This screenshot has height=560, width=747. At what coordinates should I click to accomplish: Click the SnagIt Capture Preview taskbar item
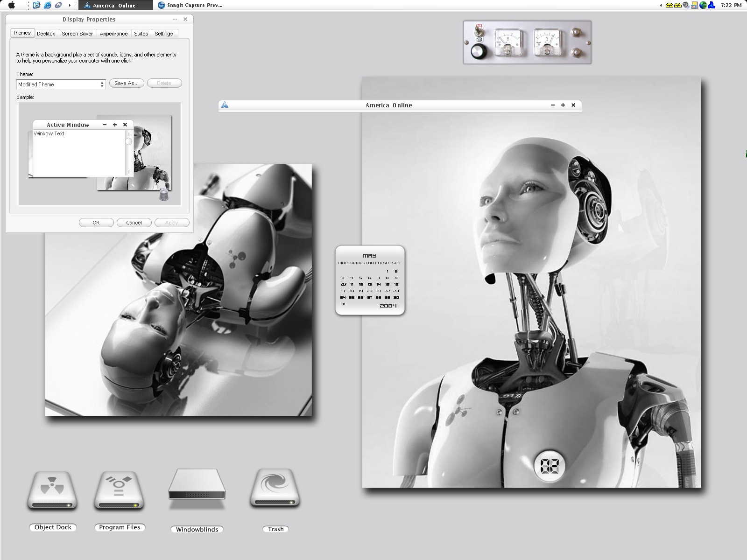pos(190,5)
